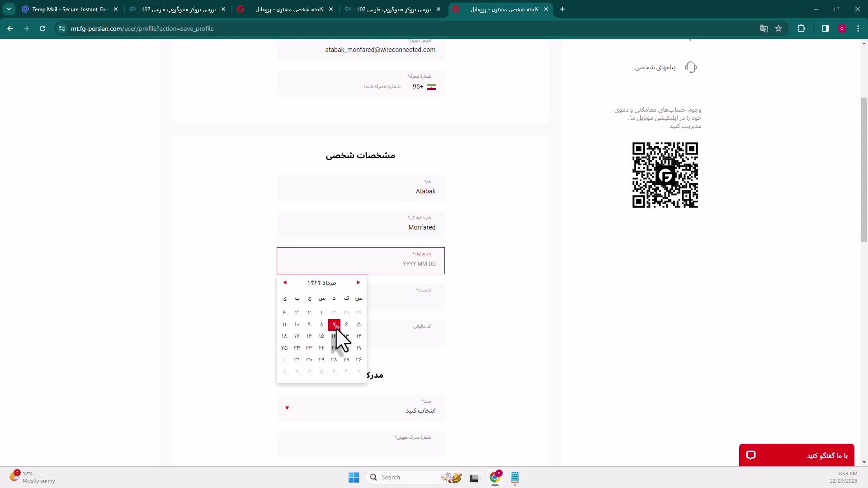The width and height of the screenshot is (868, 488).
Task: Open the browser extensions puzzle icon
Action: coord(801,28)
